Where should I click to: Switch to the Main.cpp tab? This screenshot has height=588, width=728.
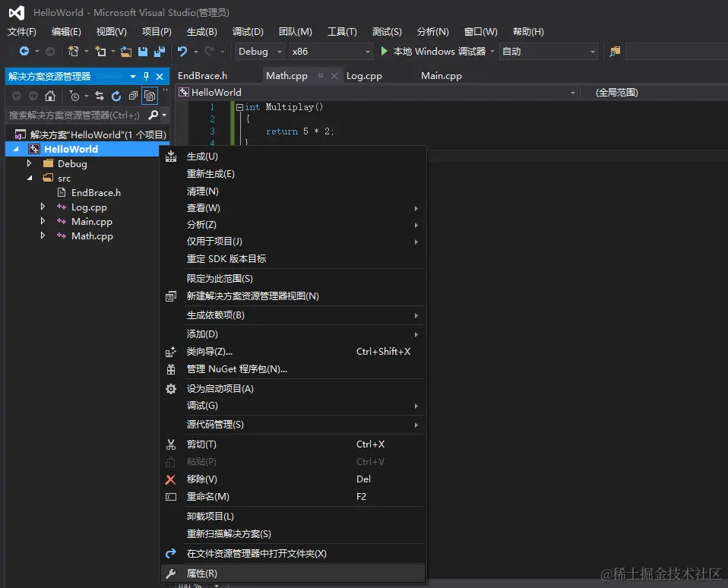pyautogui.click(x=441, y=76)
